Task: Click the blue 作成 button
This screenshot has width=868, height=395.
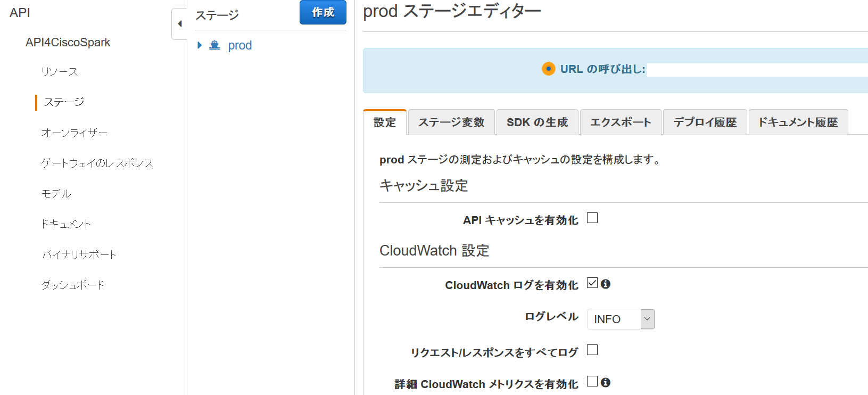Action: coord(323,12)
